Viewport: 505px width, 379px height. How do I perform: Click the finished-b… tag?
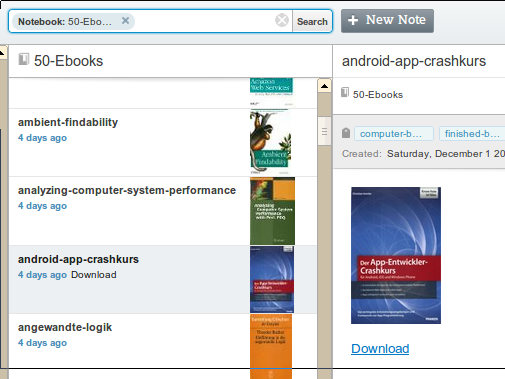(x=472, y=134)
